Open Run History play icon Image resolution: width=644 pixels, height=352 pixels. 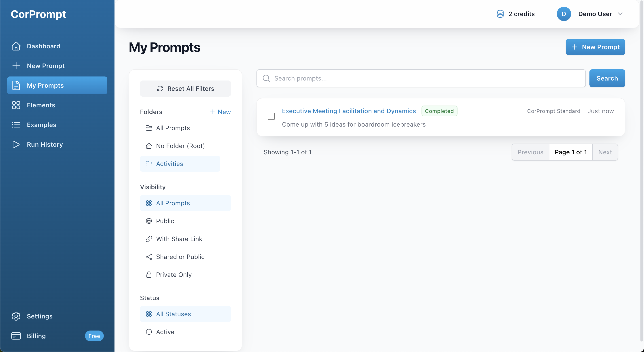[x=16, y=144]
